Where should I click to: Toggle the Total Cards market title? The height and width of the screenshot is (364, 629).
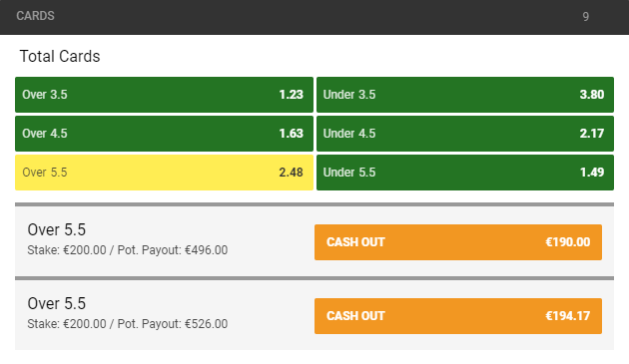[60, 56]
